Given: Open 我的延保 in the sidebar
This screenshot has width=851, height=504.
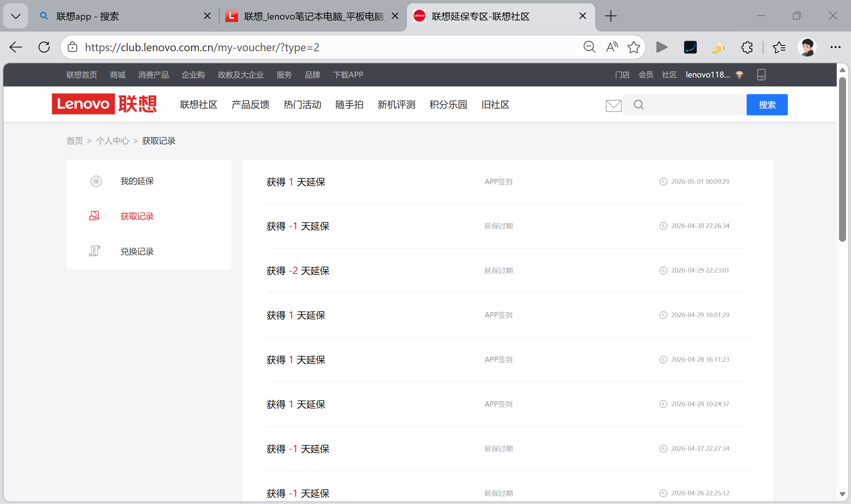Looking at the screenshot, I should point(137,182).
